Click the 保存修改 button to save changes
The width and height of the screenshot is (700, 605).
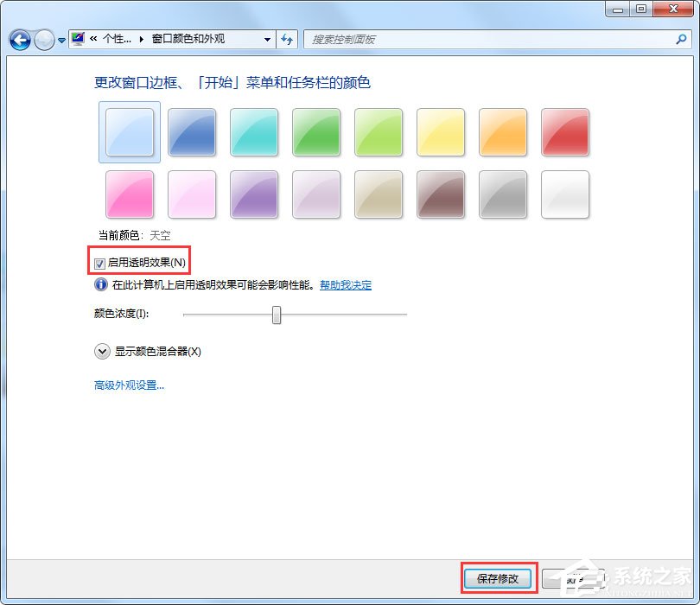(498, 580)
